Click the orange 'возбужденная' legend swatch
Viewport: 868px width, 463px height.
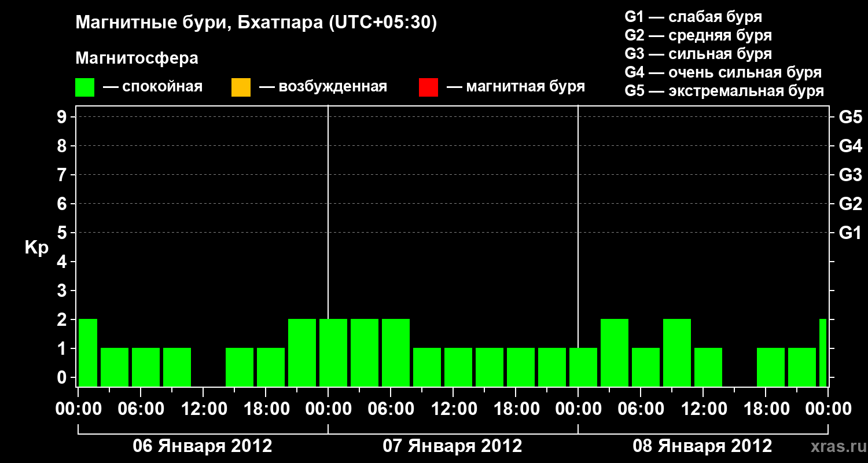(x=241, y=87)
